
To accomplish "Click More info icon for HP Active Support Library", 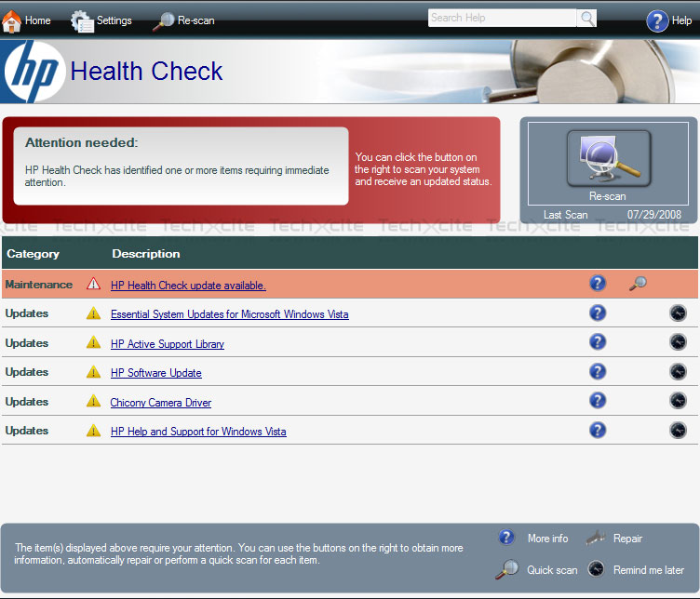I will point(598,341).
